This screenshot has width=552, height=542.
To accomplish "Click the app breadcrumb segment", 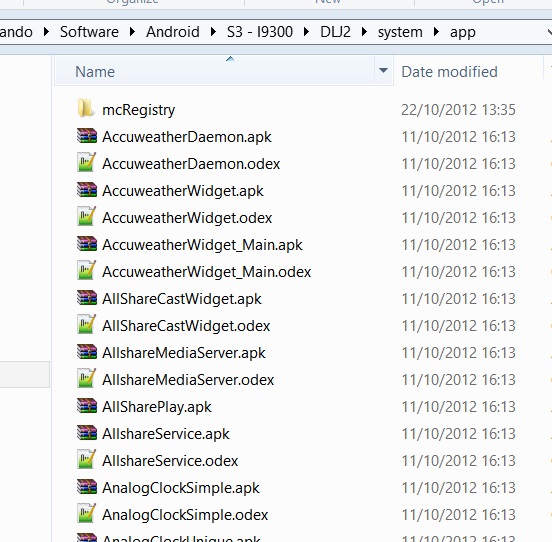I will click(463, 33).
